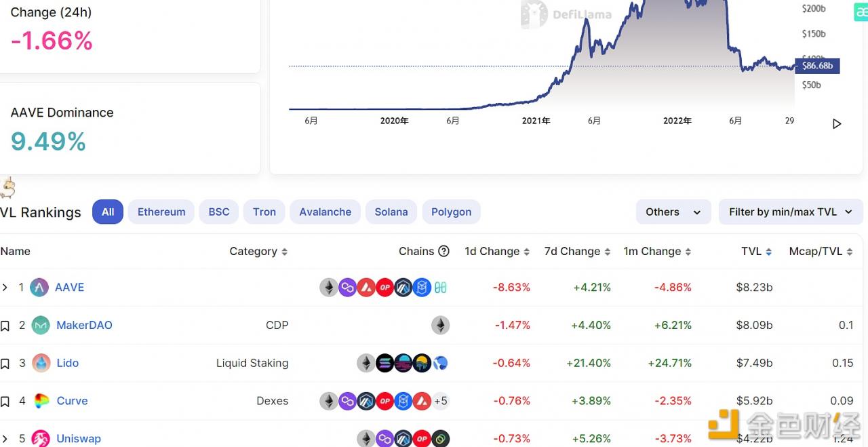Open the Filter by min/max TVL dropdown
The width and height of the screenshot is (868, 447).
tap(790, 212)
